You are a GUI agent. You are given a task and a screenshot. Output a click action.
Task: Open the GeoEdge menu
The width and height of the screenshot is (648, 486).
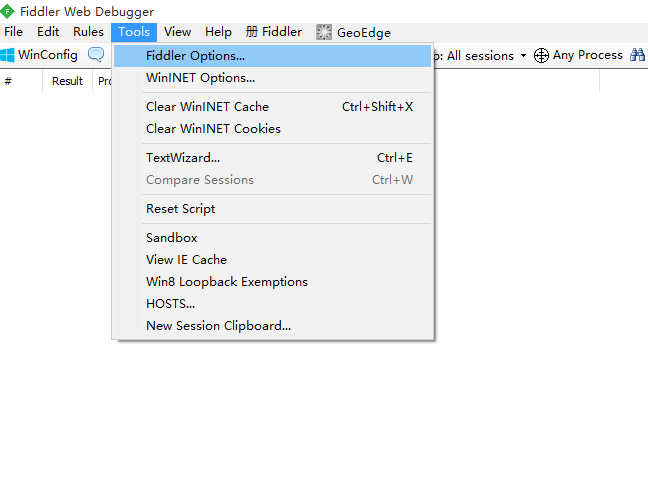coord(353,32)
